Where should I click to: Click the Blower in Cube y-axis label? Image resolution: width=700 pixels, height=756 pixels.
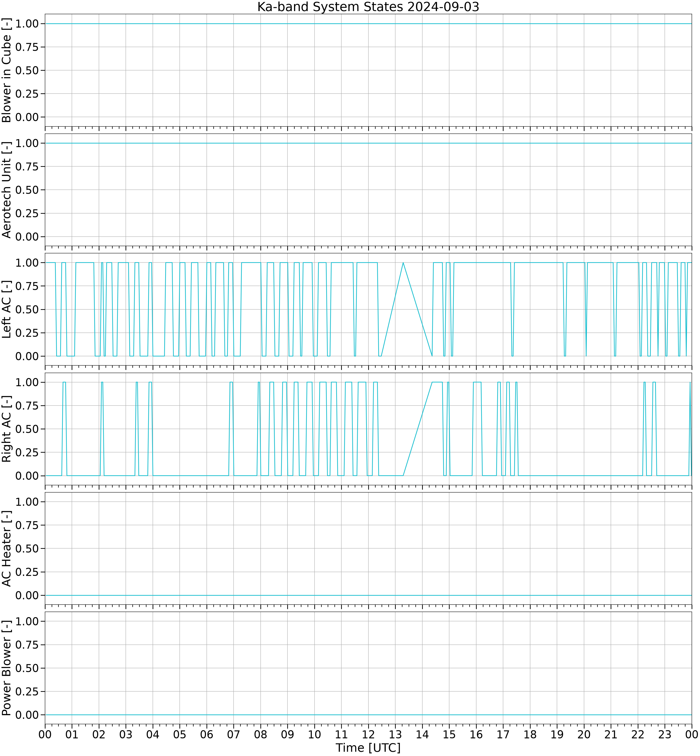click(x=7, y=70)
